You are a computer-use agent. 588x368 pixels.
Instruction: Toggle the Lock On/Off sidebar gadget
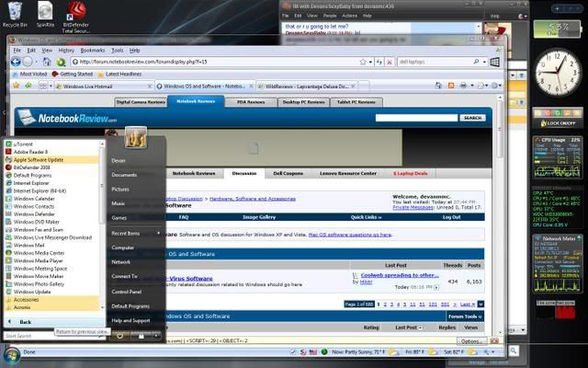click(x=558, y=122)
